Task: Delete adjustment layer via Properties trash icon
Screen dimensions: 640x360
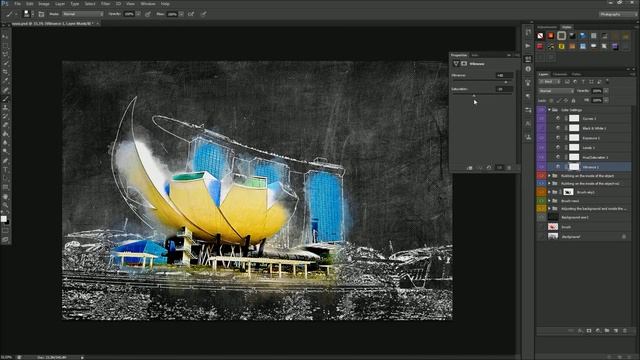Action: coord(509,168)
